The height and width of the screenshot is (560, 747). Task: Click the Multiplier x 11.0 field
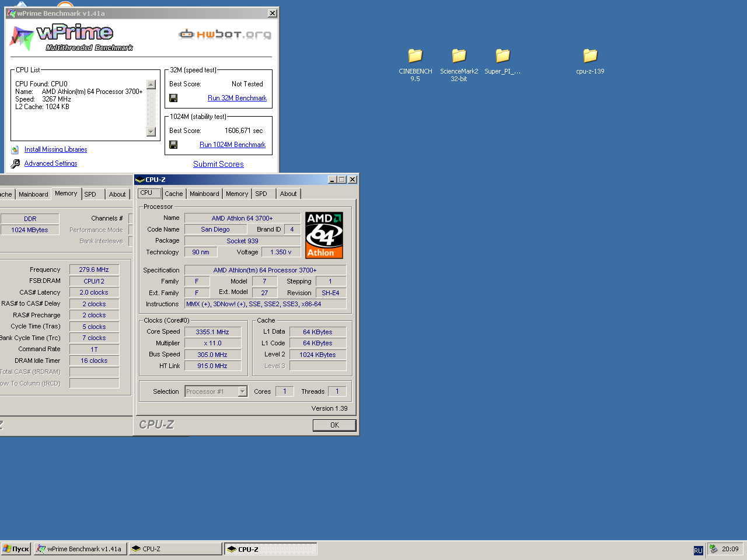pos(212,344)
